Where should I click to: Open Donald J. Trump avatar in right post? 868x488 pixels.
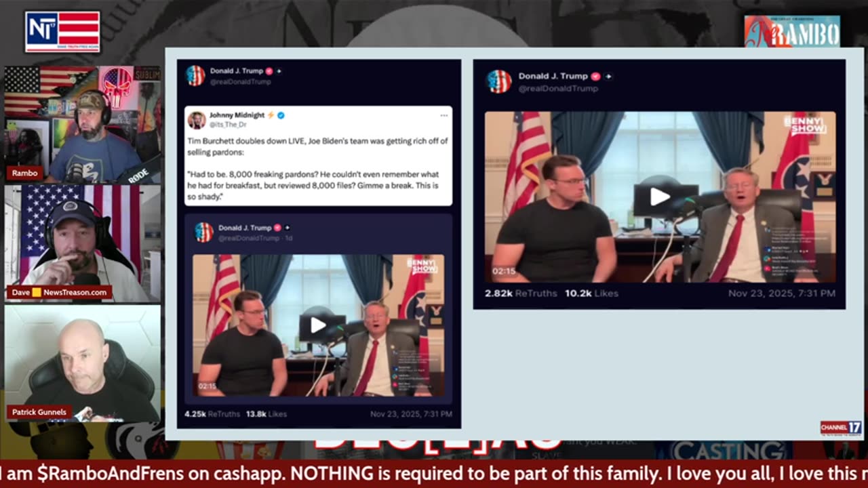499,81
